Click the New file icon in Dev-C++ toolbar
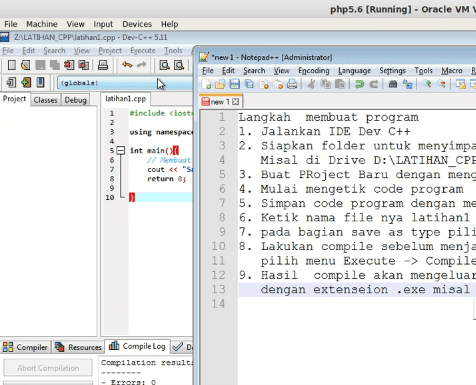The width and height of the screenshot is (476, 385). pos(12,65)
